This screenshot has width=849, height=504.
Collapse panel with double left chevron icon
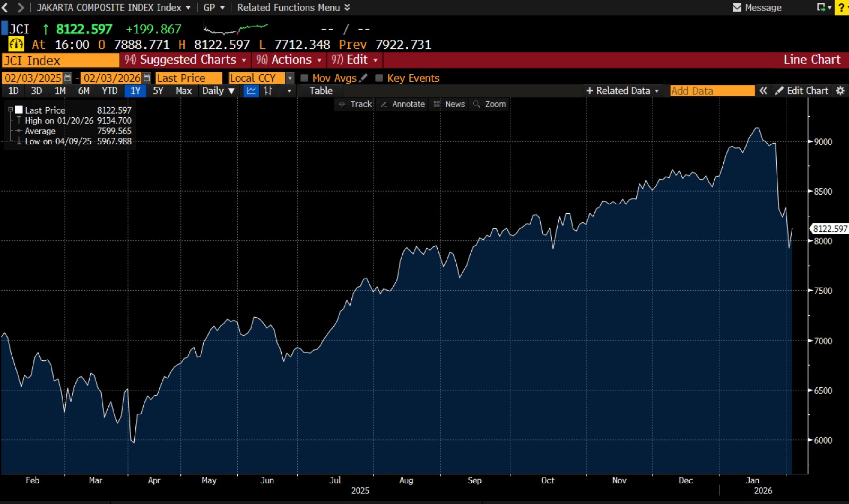coord(763,91)
